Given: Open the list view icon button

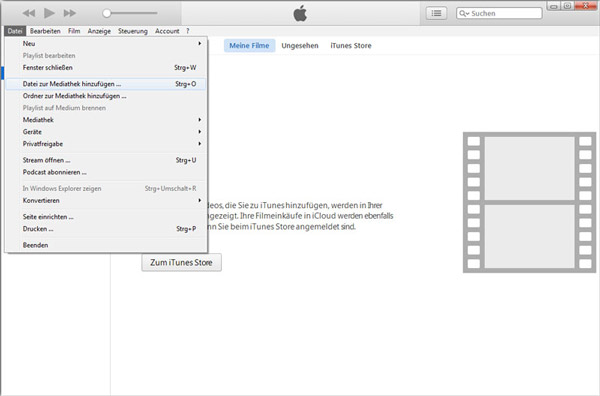Looking at the screenshot, I should [x=436, y=13].
